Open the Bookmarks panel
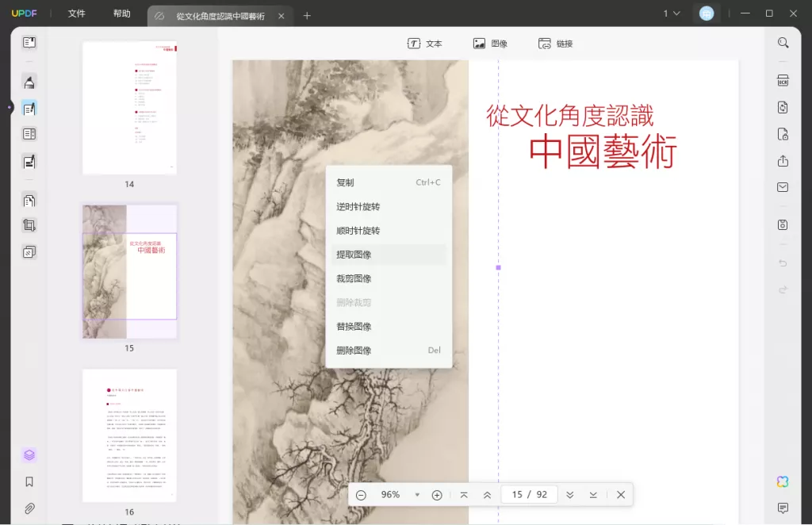Image resolution: width=812 pixels, height=525 pixels. (x=29, y=481)
